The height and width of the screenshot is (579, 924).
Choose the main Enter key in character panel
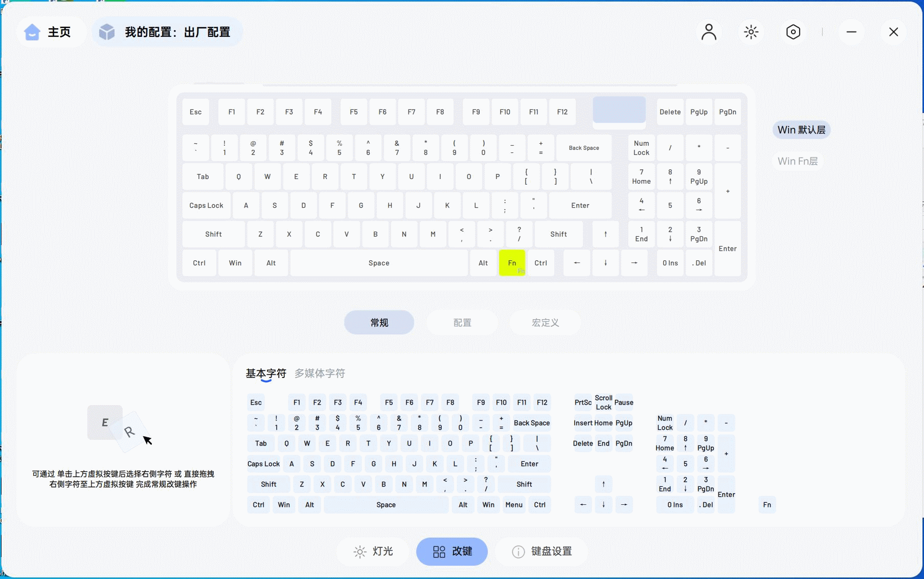pyautogui.click(x=529, y=464)
